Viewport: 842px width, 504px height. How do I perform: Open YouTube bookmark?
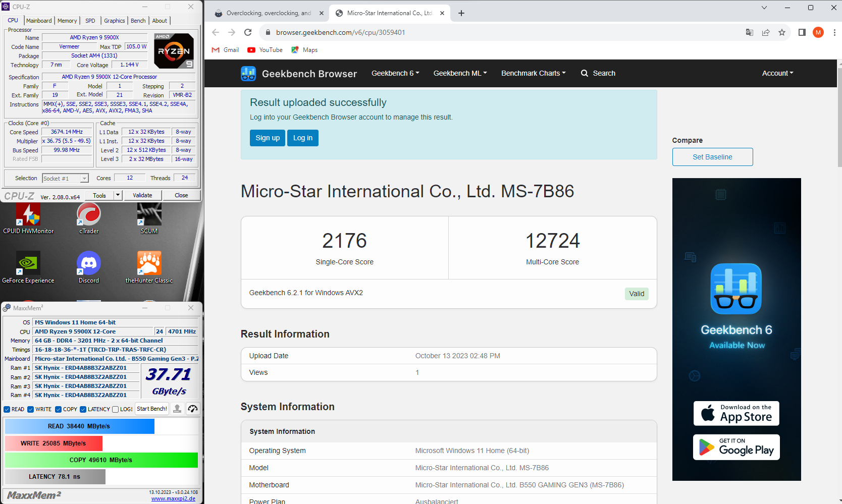pyautogui.click(x=265, y=50)
